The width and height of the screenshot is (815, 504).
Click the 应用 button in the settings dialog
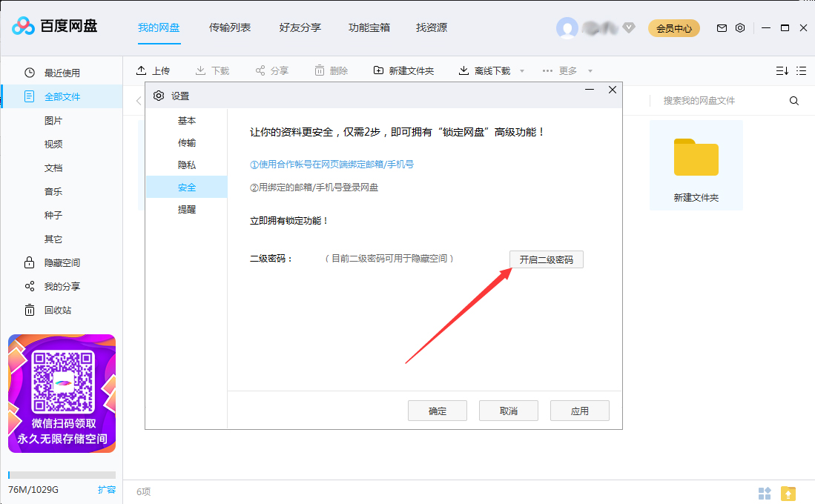(x=579, y=410)
